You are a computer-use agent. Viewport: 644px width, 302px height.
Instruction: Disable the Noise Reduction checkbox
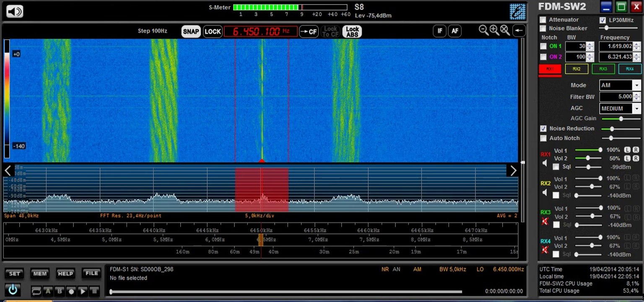click(543, 128)
